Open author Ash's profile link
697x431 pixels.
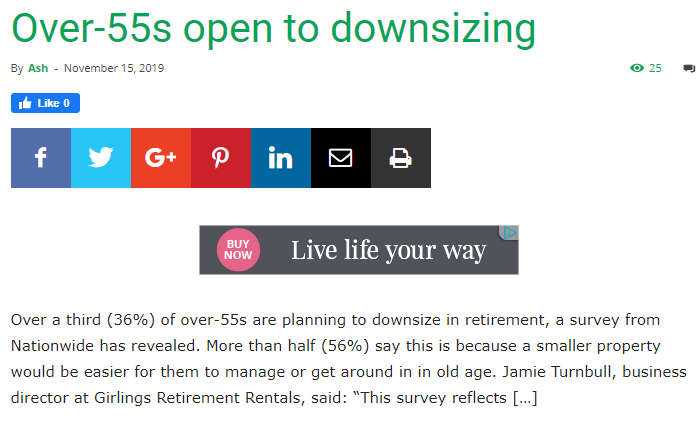click(x=38, y=68)
